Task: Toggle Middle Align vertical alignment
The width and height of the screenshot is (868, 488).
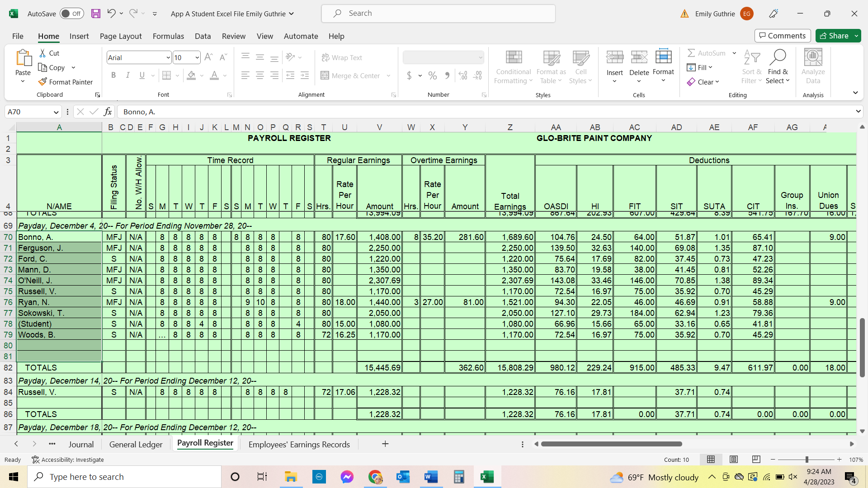Action: [259, 57]
